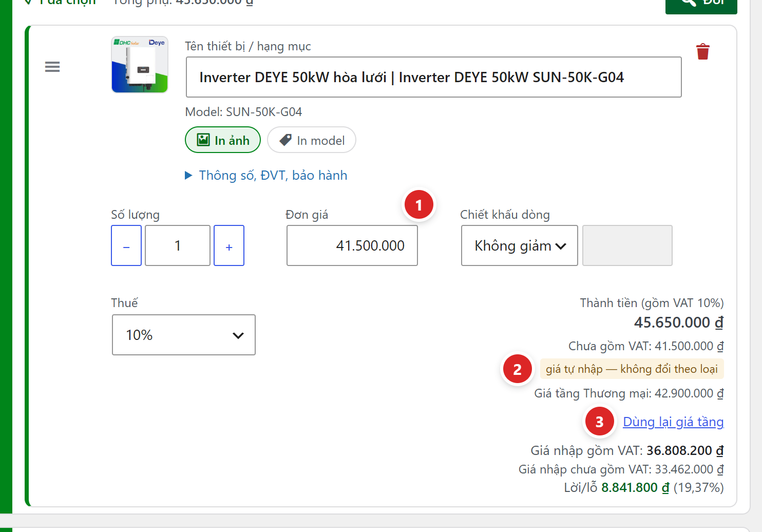This screenshot has width=762, height=532.
Task: Grab the hamburger drag handle icon
Action: [52, 67]
